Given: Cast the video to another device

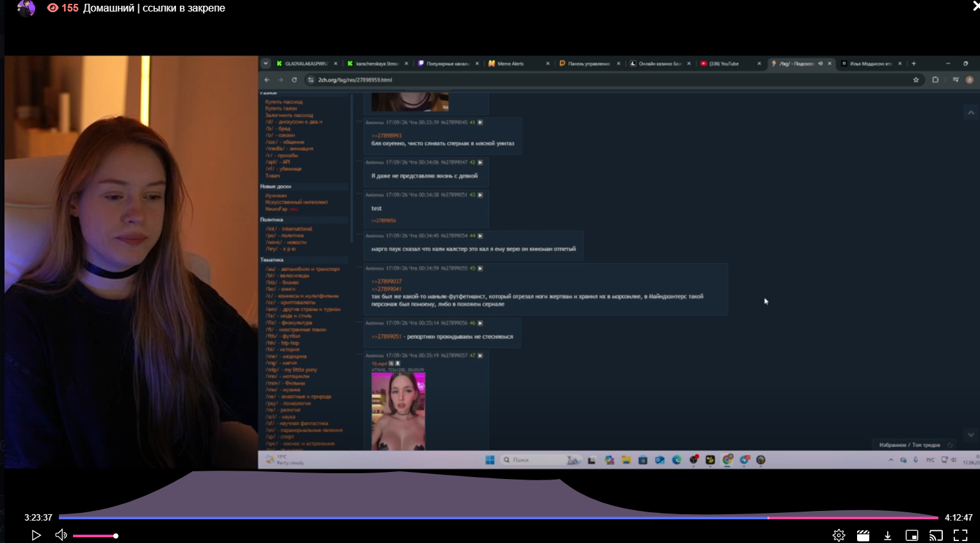Looking at the screenshot, I should pos(936,535).
